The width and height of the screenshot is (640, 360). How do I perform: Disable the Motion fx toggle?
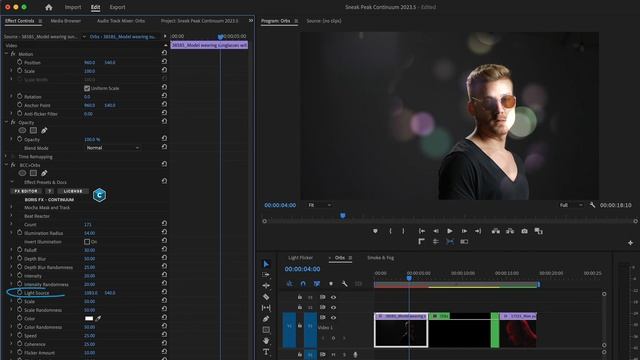(x=13, y=54)
